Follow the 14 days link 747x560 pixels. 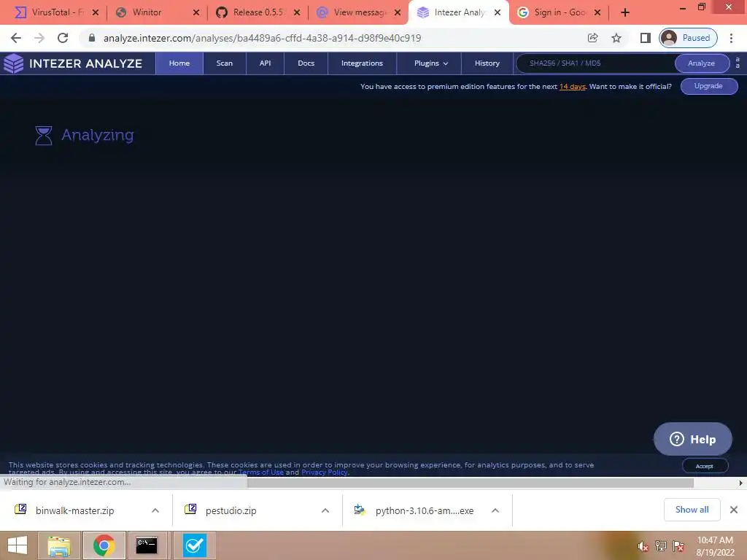572,87
